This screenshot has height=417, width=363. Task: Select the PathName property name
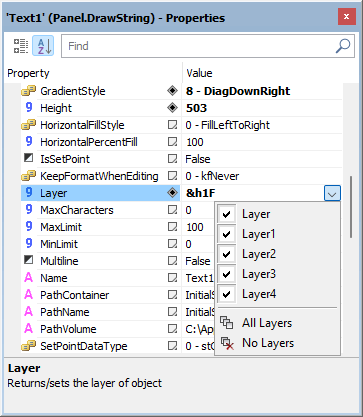click(65, 312)
